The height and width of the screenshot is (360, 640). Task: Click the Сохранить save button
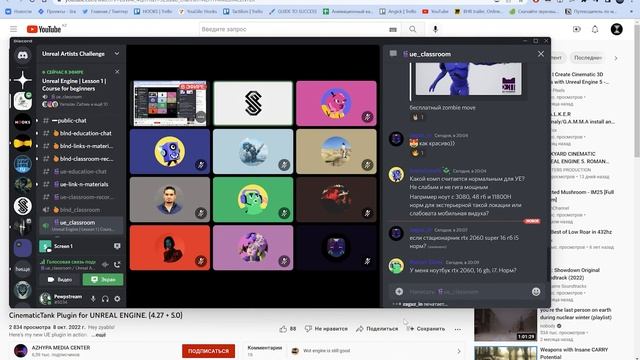click(426, 329)
